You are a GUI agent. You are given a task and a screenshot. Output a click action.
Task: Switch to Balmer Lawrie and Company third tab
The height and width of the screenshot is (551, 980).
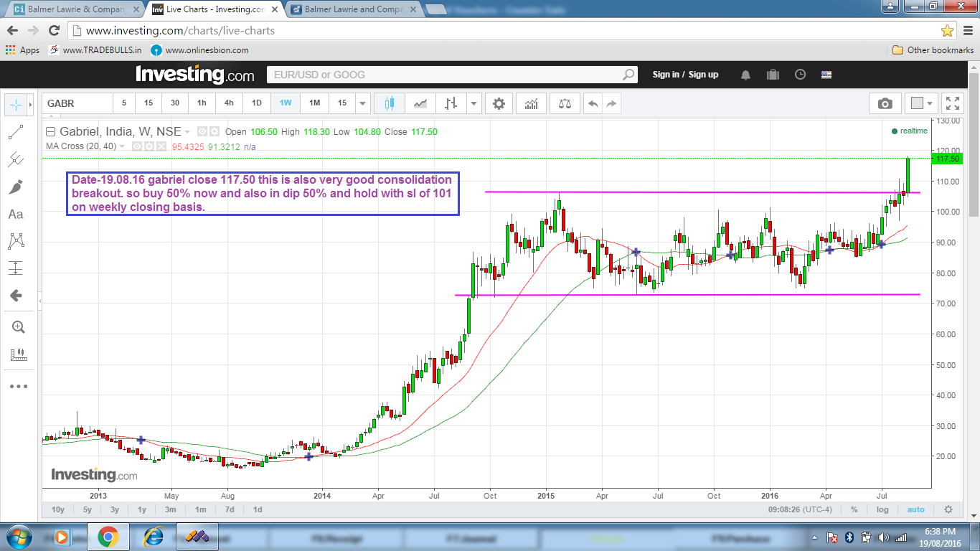352,10
